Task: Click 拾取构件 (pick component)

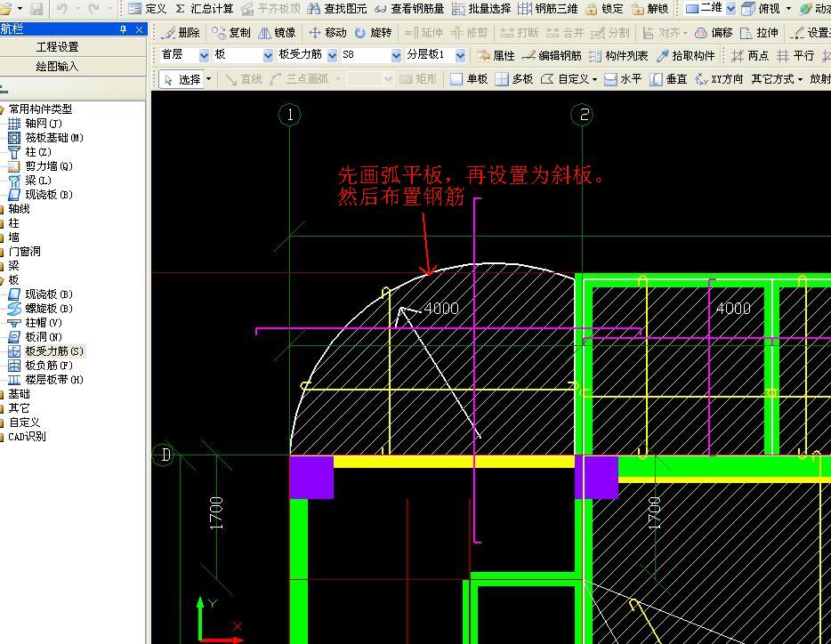Action: point(685,56)
